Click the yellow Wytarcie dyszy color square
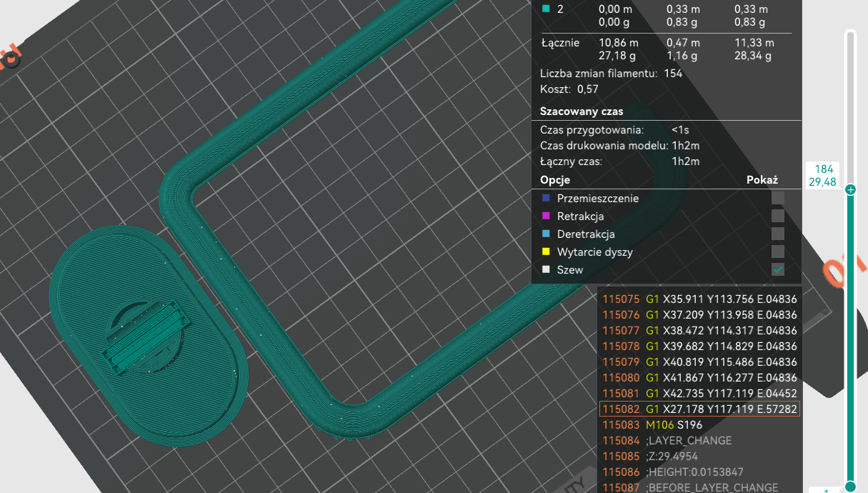The image size is (868, 493). (546, 252)
